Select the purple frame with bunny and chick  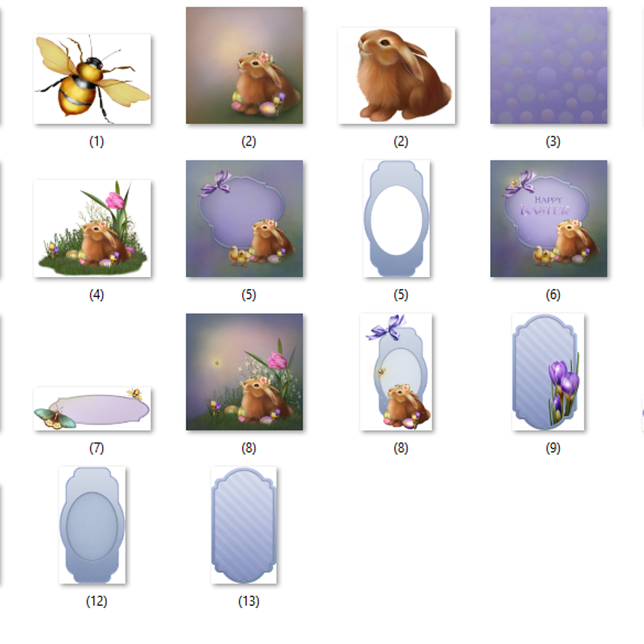point(244,218)
